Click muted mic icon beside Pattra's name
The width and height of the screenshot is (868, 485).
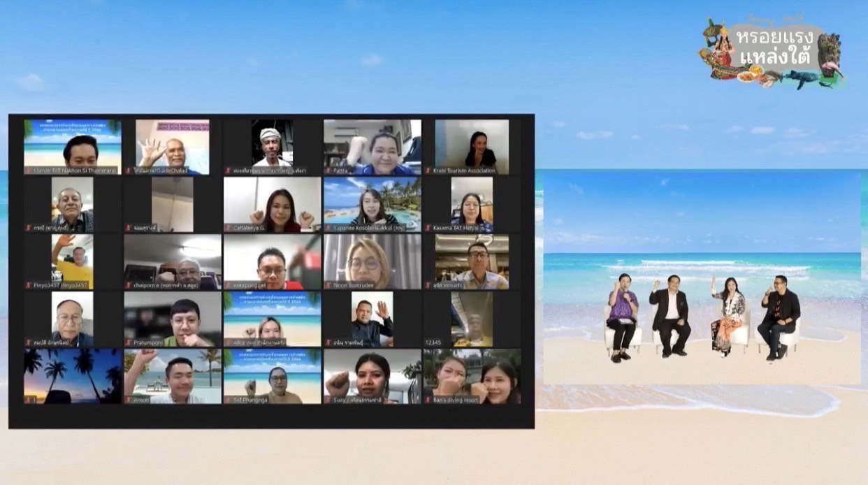click(328, 171)
